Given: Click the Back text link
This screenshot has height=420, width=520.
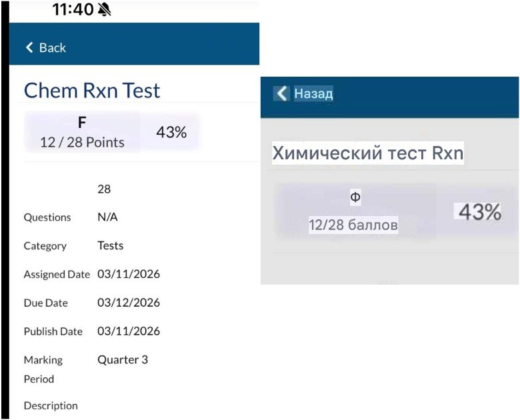Looking at the screenshot, I should [53, 47].
